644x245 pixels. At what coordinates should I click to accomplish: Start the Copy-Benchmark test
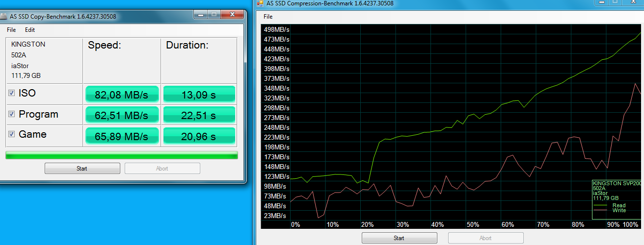[x=82, y=169]
